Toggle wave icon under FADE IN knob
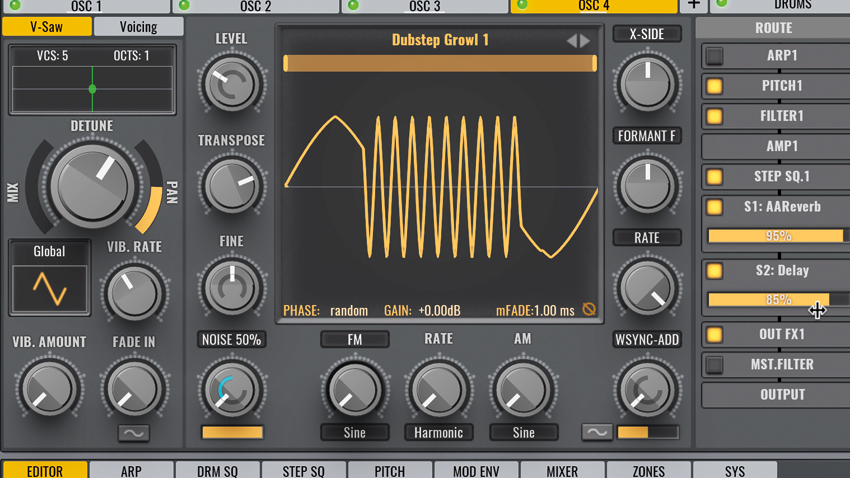Screen dimensions: 850x478 (134, 432)
